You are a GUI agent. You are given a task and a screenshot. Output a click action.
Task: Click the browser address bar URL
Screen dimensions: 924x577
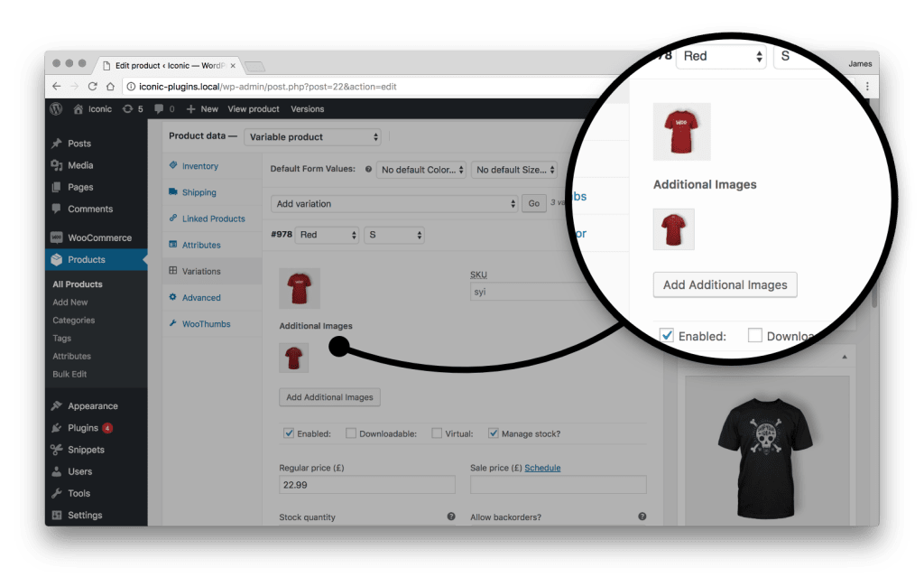(x=267, y=86)
